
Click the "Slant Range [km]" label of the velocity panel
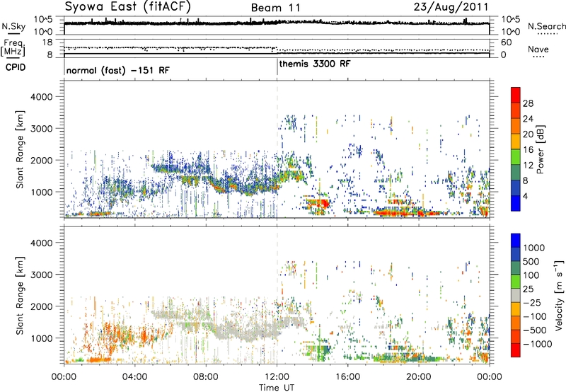tap(20, 295)
